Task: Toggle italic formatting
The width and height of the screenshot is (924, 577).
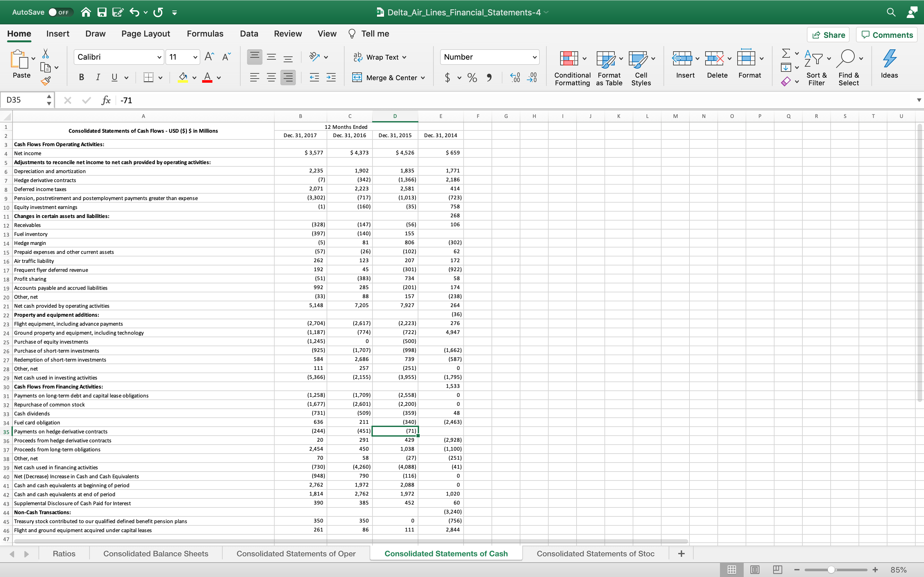Action: 98,78
